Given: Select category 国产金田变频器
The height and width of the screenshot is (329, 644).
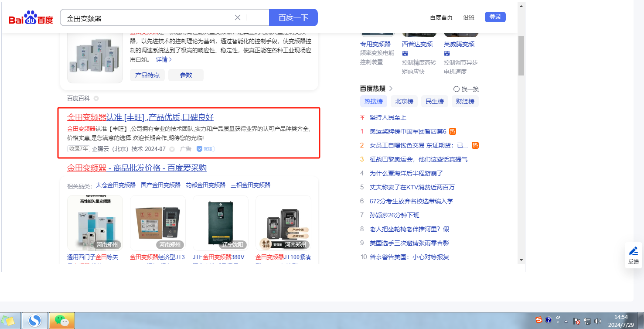Looking at the screenshot, I should pyautogui.click(x=160, y=185).
